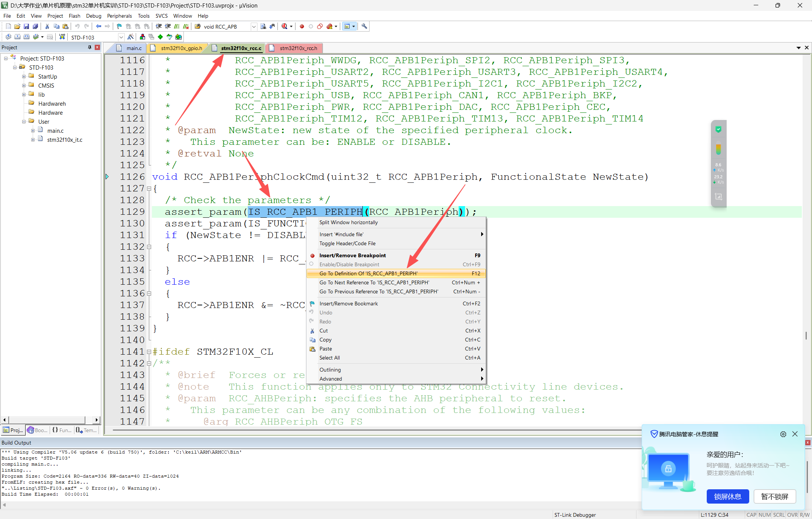Screen dimensions: 812x519
Task: Click the Download to flash LOAD icon
Action: pos(62,37)
